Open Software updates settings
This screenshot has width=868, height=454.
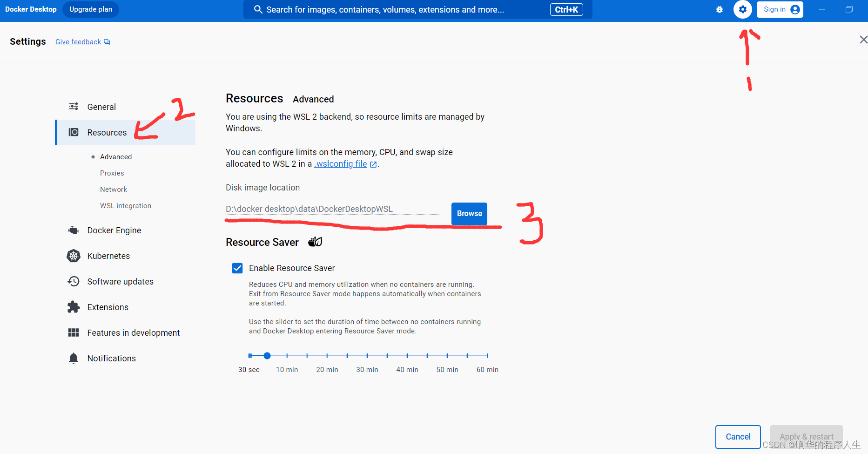click(125, 281)
